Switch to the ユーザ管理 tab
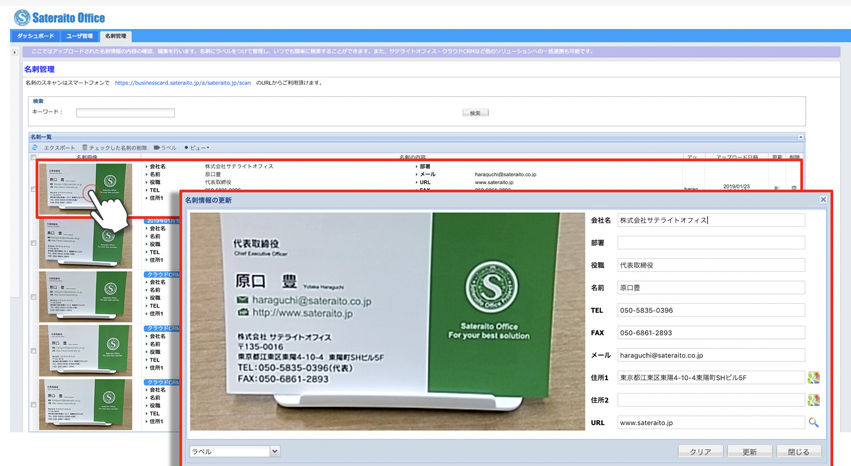 80,36
